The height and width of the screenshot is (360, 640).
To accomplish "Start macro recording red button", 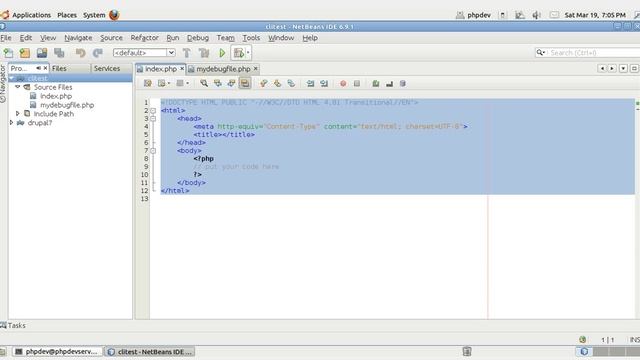I will (343, 83).
